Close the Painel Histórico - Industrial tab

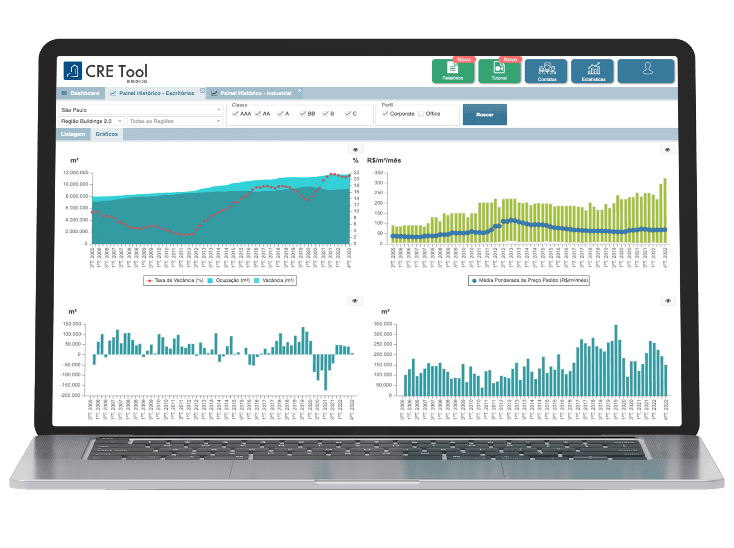tap(300, 91)
